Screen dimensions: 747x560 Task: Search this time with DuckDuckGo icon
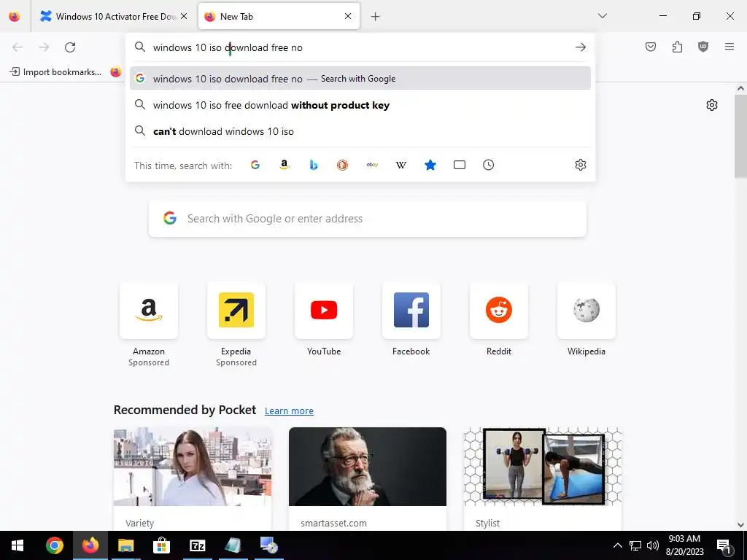point(343,166)
